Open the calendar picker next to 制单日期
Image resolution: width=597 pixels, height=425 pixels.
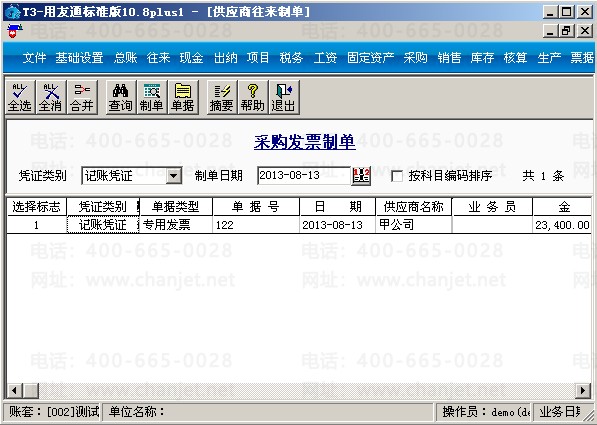click(361, 176)
